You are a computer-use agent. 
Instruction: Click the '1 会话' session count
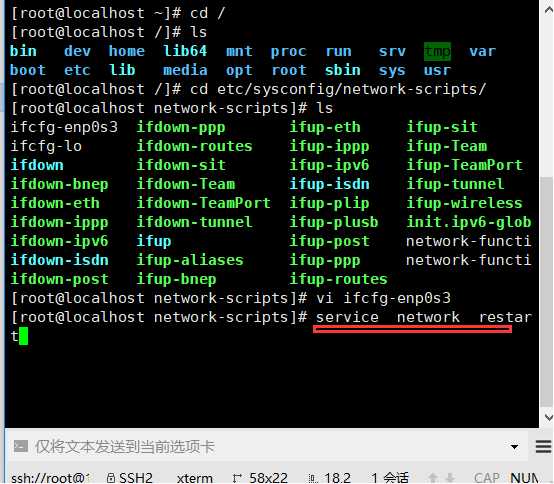point(390,478)
